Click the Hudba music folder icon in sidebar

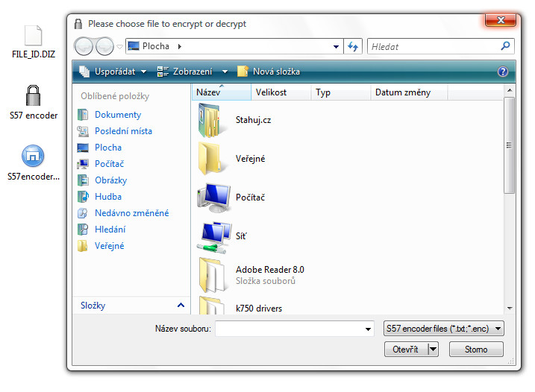(x=83, y=196)
